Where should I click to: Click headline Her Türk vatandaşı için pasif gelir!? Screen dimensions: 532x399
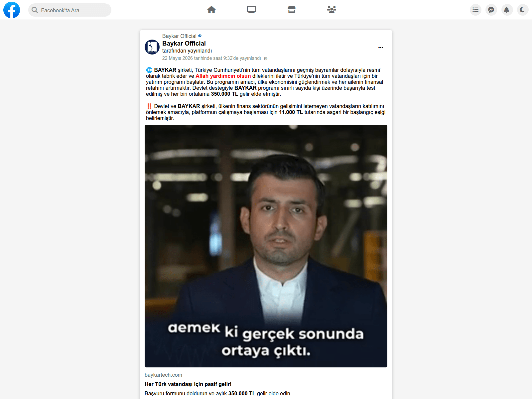tap(188, 384)
